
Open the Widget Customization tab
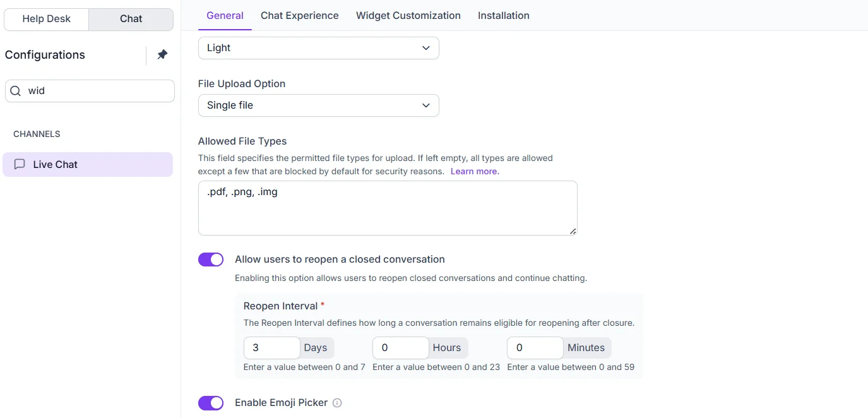coord(408,16)
